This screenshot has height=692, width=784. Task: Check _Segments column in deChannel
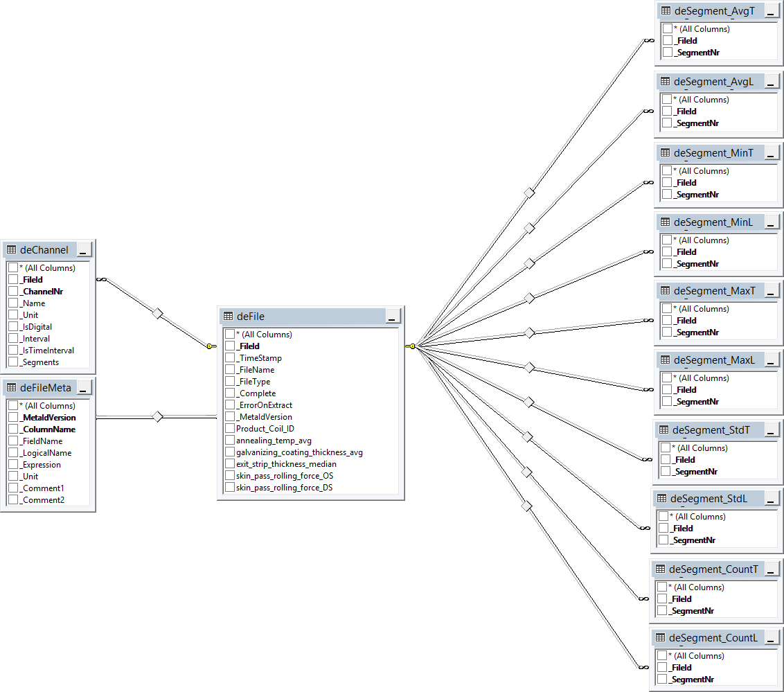tap(13, 362)
